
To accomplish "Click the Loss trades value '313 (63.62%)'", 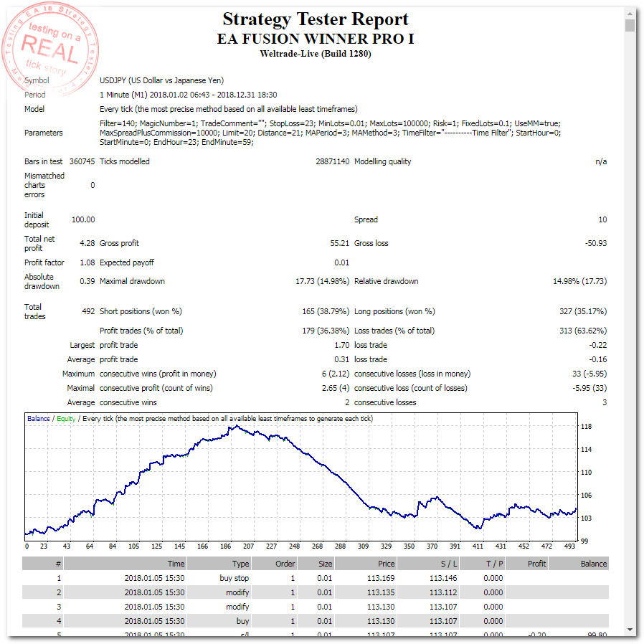I will click(x=583, y=331).
